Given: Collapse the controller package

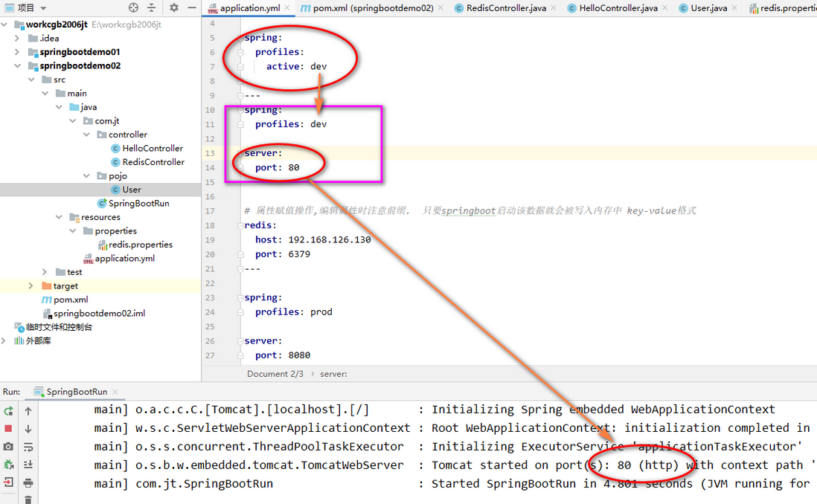Looking at the screenshot, I should [x=86, y=135].
